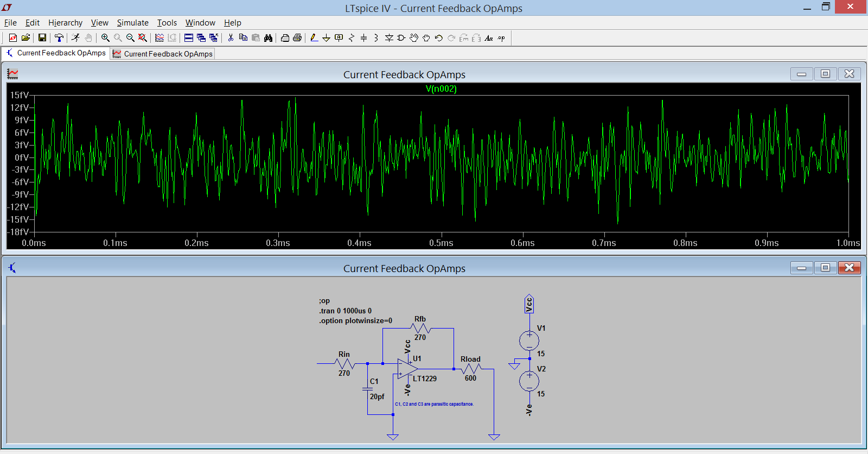This screenshot has width=868, height=454.
Task: Click the V1 voltage source symbol
Action: pyautogui.click(x=529, y=341)
